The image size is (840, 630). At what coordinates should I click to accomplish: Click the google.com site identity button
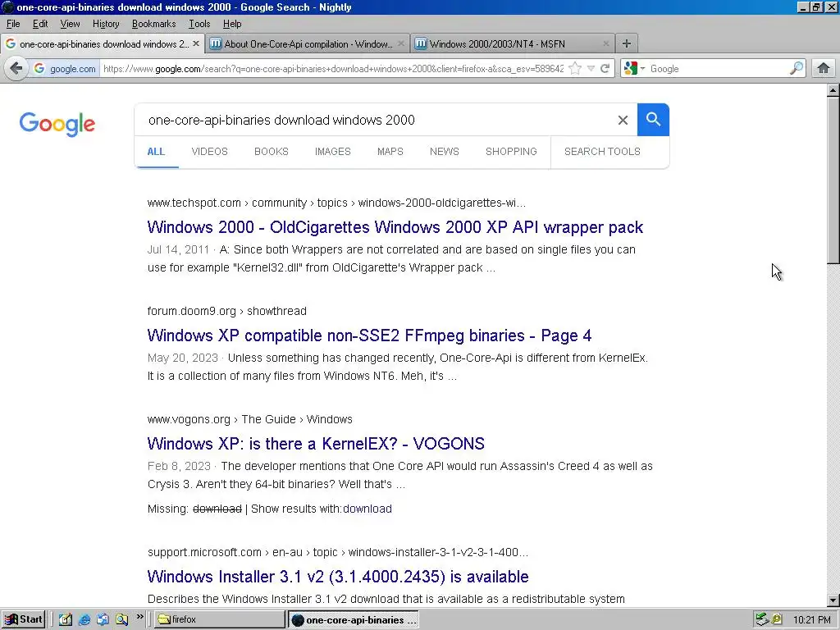tap(65, 69)
